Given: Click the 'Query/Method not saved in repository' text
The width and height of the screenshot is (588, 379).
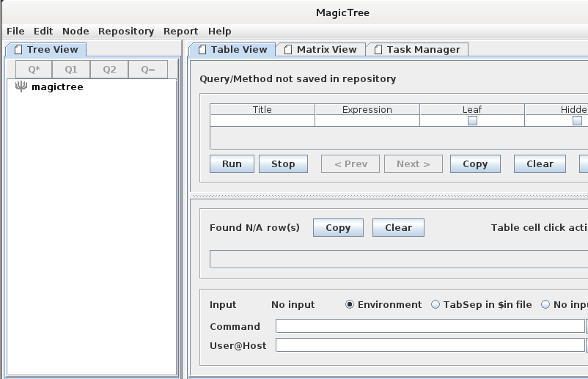Looking at the screenshot, I should pyautogui.click(x=298, y=78).
